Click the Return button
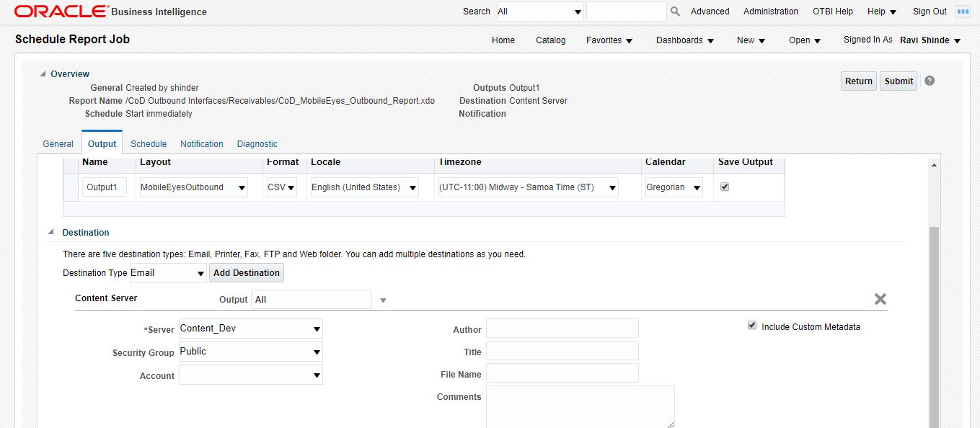The height and width of the screenshot is (428, 980). click(x=859, y=81)
